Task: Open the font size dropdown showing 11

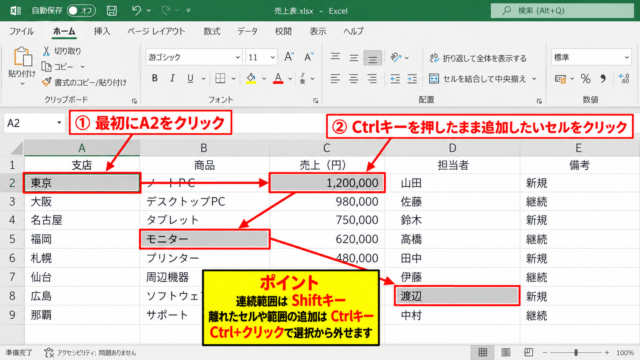Action: 272,57
